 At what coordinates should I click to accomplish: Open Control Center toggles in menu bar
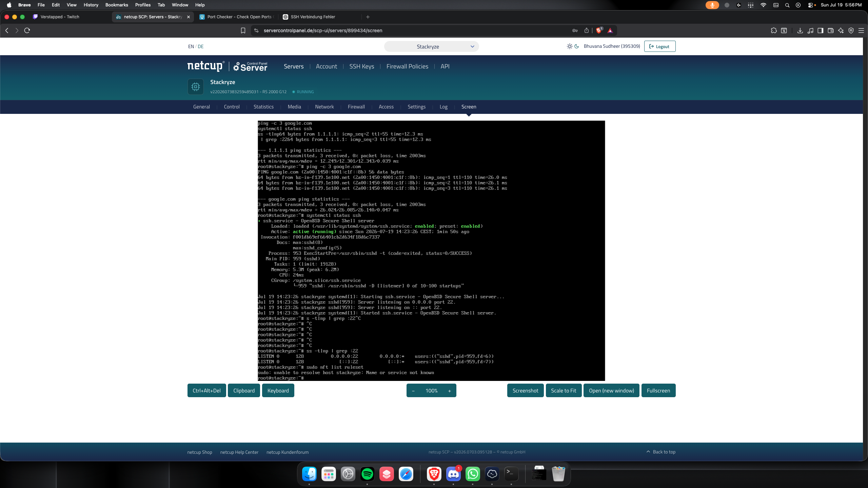(810, 5)
